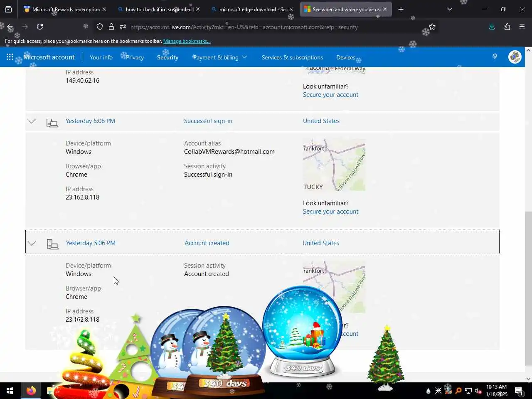Click the page vertical scrollbar thumb

pyautogui.click(x=528, y=289)
